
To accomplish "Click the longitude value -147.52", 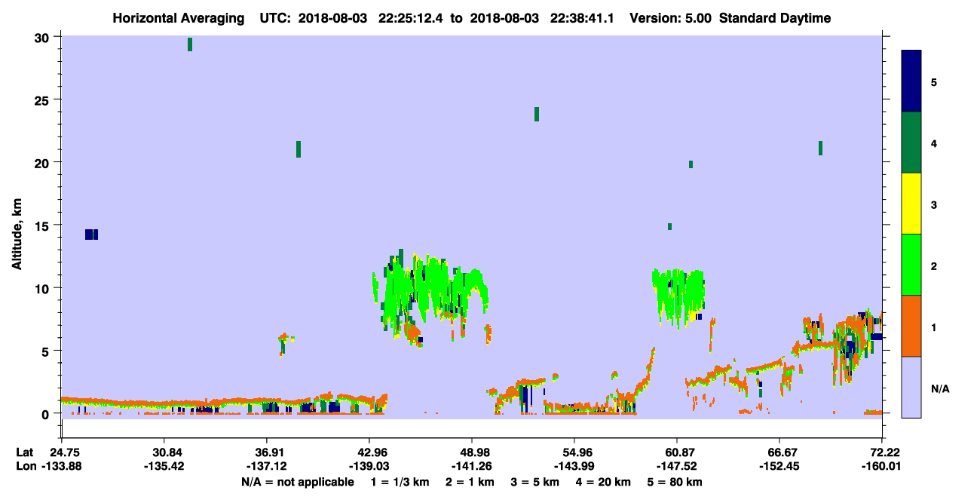I will pos(675,467).
